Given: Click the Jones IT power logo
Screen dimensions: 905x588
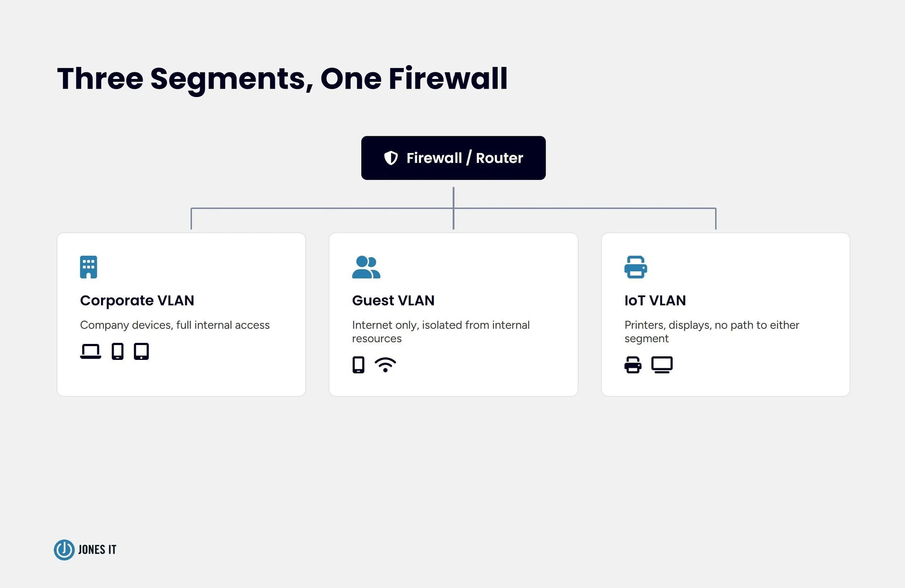Looking at the screenshot, I should [64, 550].
